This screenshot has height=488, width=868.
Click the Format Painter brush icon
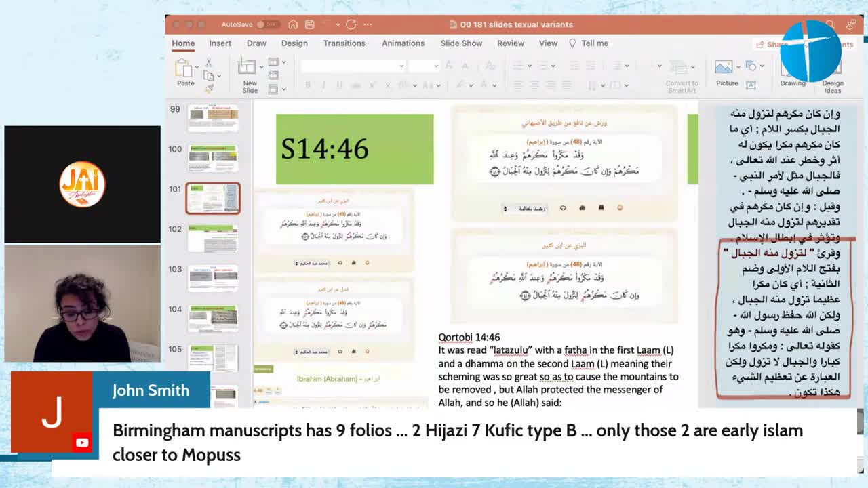(x=209, y=88)
